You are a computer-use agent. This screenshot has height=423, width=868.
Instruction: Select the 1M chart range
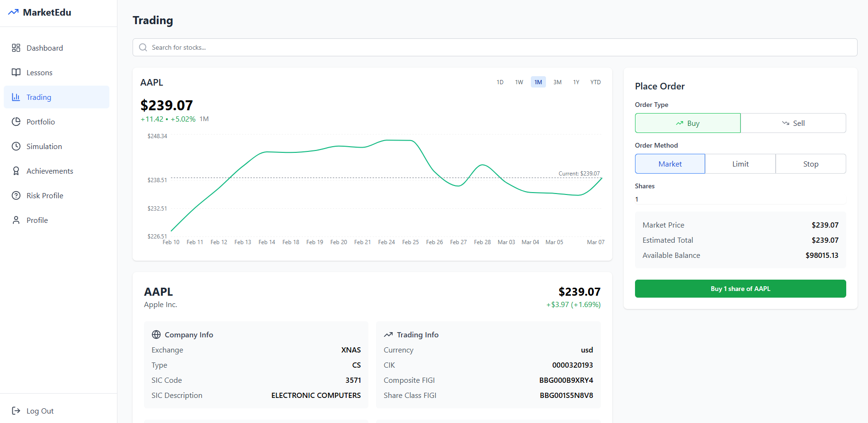[x=538, y=82]
